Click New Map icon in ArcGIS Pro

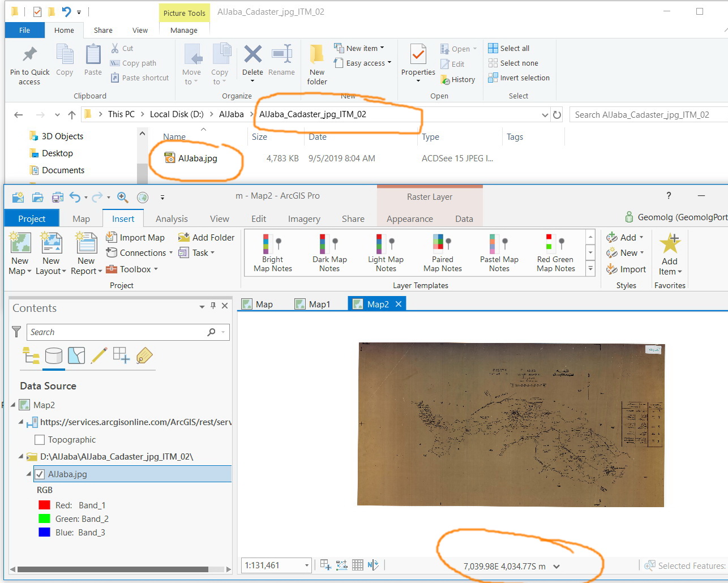pyautogui.click(x=20, y=242)
